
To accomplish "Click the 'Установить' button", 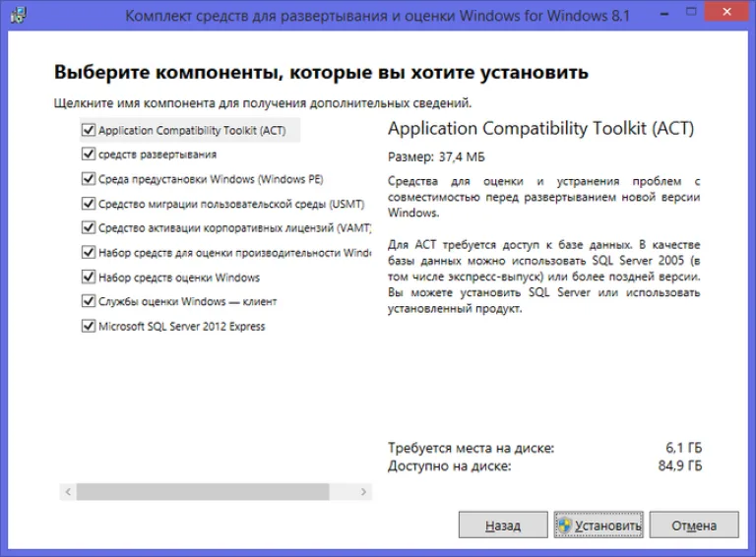I will [x=598, y=525].
